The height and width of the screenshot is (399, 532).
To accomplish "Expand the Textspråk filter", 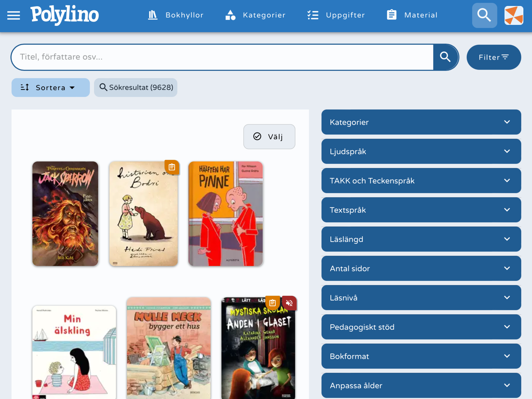I will coord(421,210).
